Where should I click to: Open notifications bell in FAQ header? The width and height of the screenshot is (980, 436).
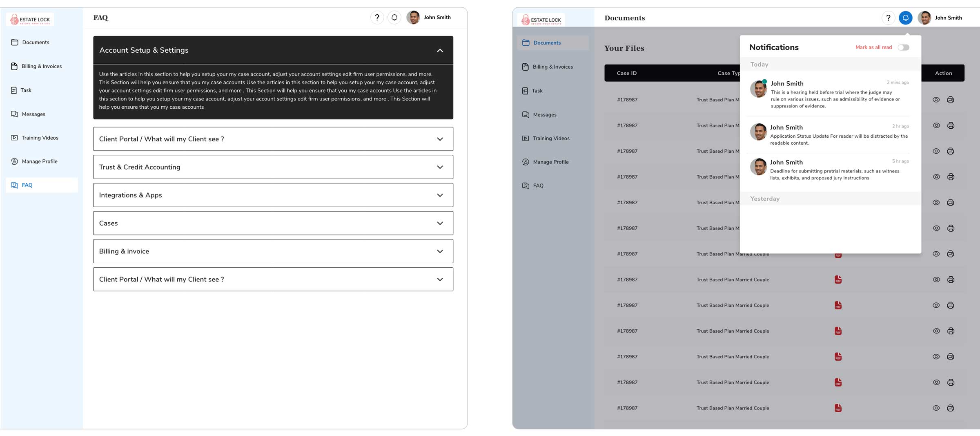point(394,18)
